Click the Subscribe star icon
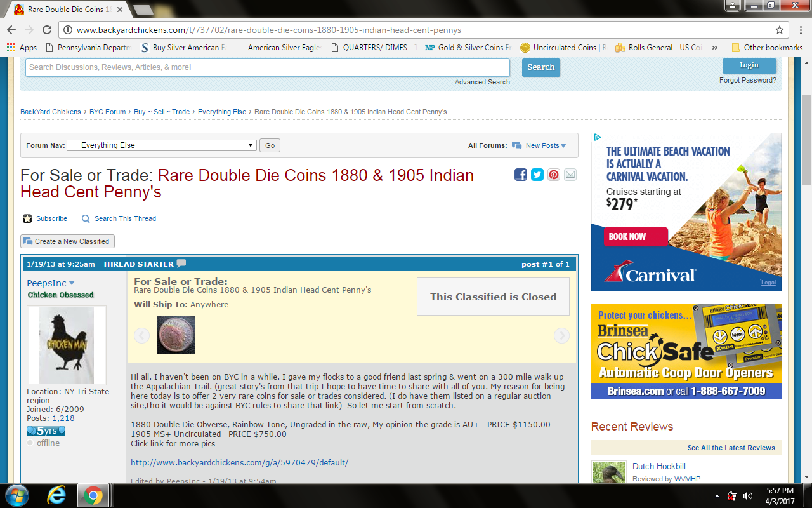The width and height of the screenshot is (812, 508). [27, 218]
